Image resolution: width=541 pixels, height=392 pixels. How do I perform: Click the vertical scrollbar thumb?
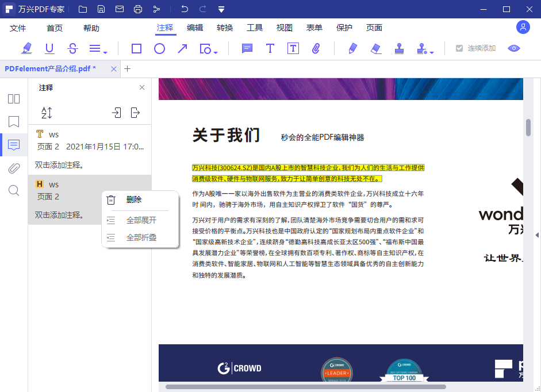(528, 128)
